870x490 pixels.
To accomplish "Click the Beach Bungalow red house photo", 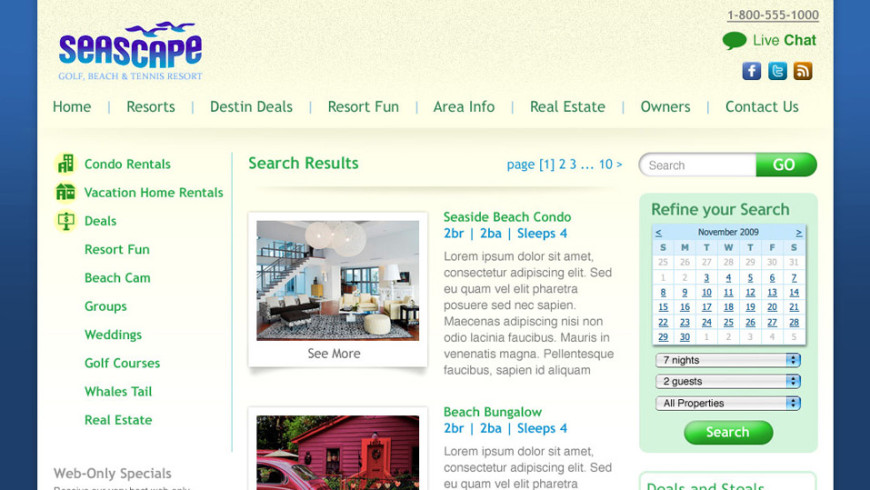I will [x=337, y=452].
